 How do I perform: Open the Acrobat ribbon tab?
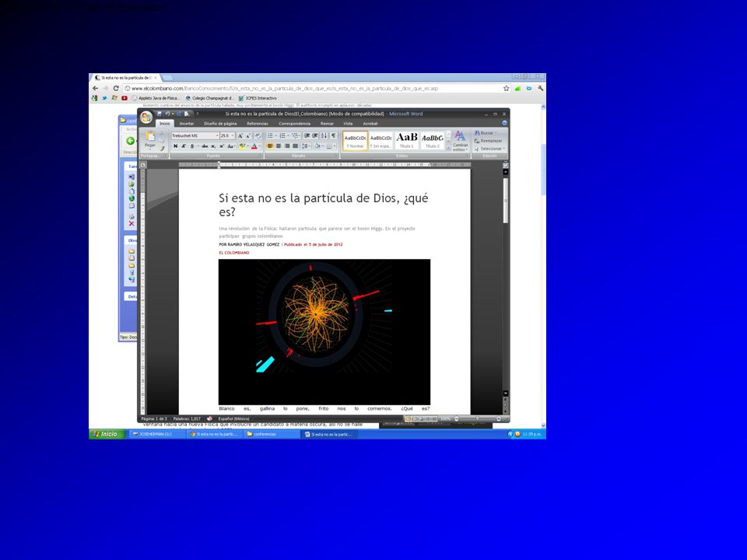tap(370, 124)
